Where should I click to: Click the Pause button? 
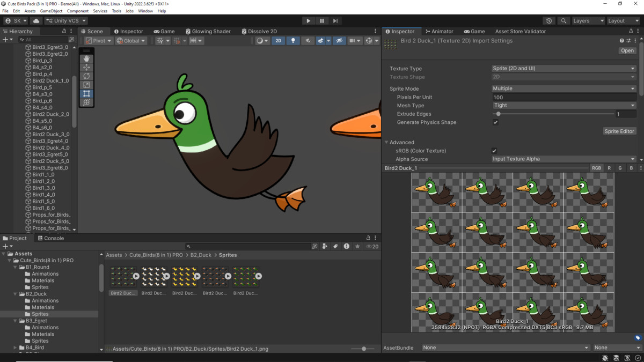322,21
